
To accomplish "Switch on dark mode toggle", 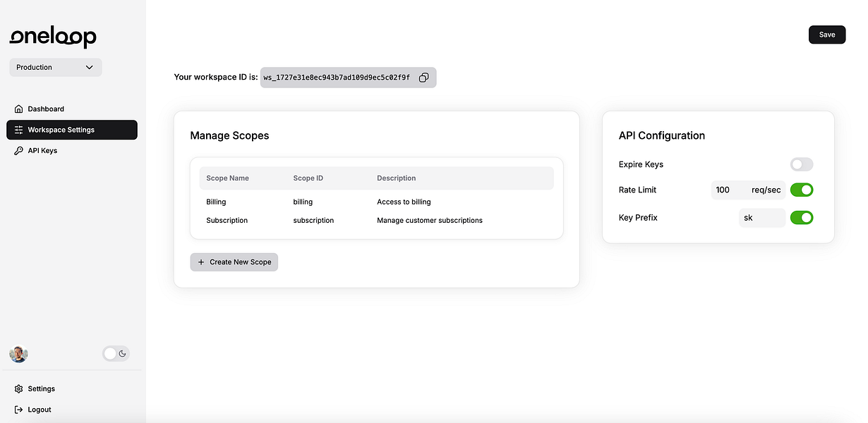I will click(x=116, y=354).
